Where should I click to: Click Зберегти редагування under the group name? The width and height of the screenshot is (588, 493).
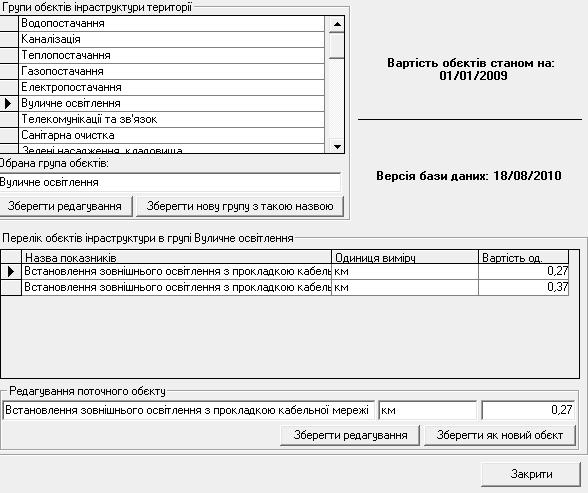pos(65,206)
